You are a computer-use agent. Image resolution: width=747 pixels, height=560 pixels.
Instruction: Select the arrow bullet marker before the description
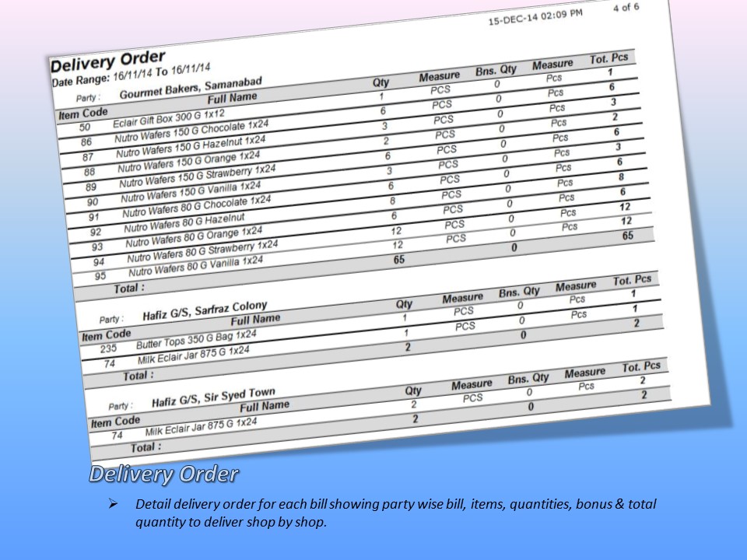tap(112, 503)
